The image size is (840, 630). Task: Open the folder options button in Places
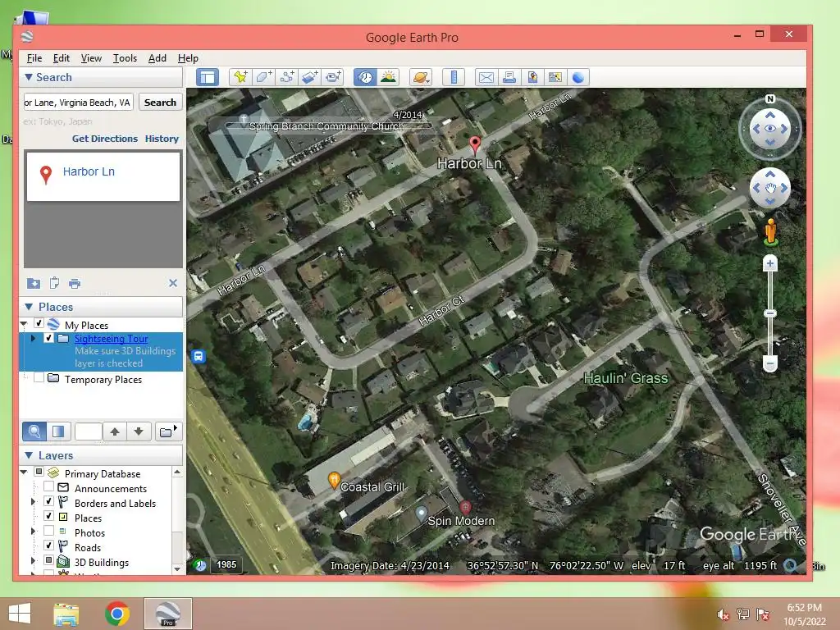tap(168, 431)
